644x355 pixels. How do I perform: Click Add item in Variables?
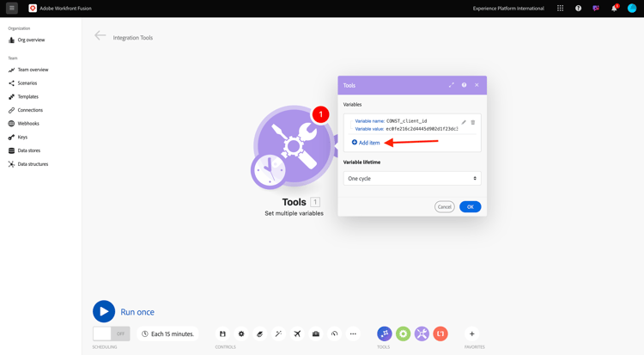point(366,143)
